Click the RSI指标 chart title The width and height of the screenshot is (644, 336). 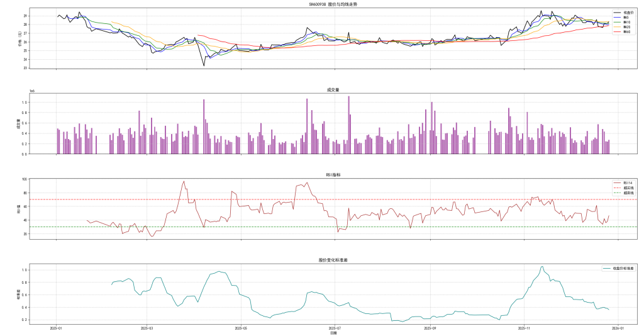tap(333, 175)
